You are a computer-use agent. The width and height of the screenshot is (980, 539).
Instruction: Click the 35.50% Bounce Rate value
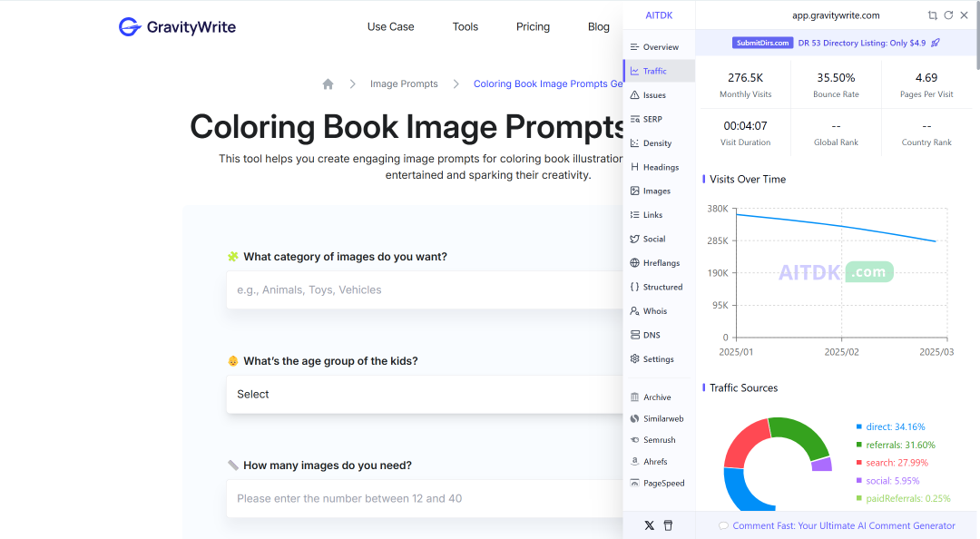coord(836,77)
